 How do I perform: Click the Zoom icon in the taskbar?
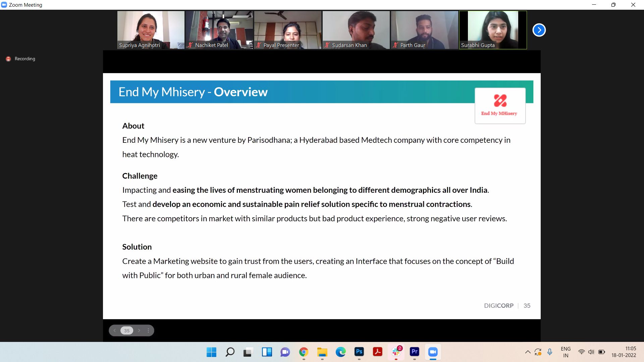click(x=433, y=352)
